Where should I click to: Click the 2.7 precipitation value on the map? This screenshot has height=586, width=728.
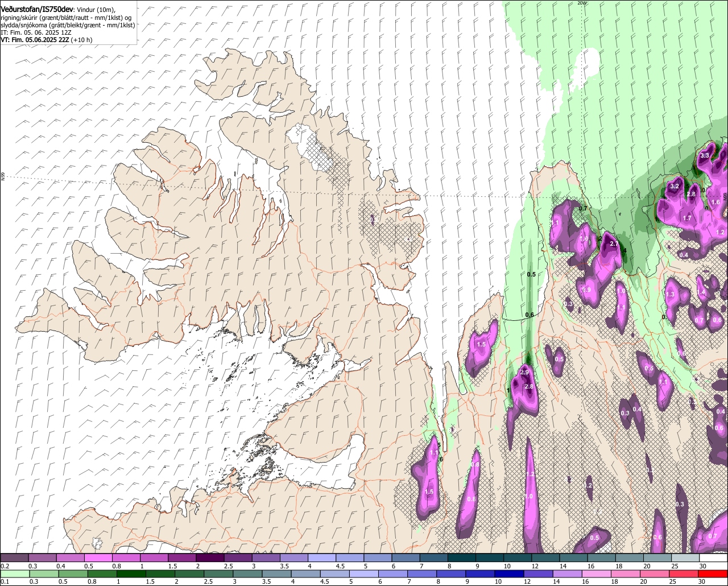614,244
